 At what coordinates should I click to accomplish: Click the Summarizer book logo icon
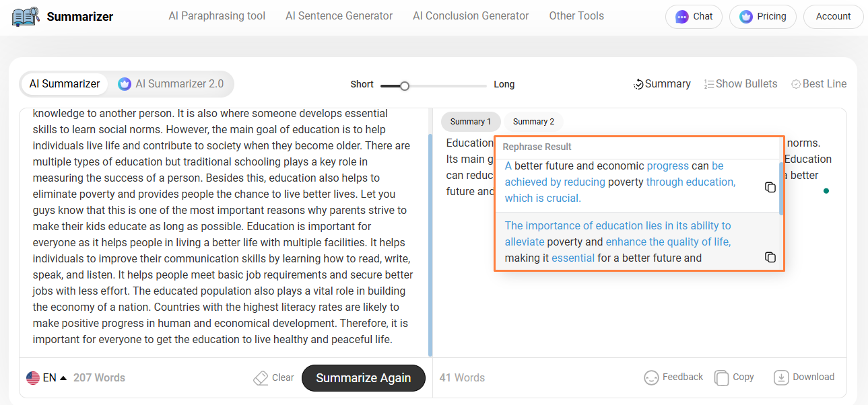pos(26,17)
